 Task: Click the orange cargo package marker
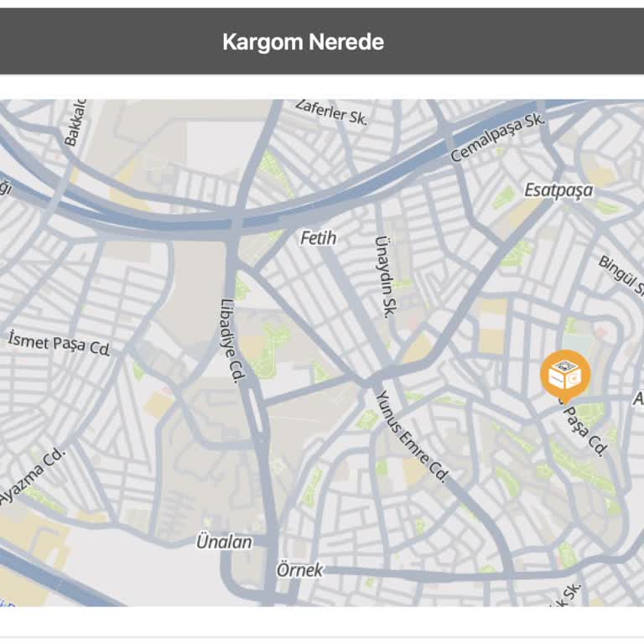[x=565, y=376]
